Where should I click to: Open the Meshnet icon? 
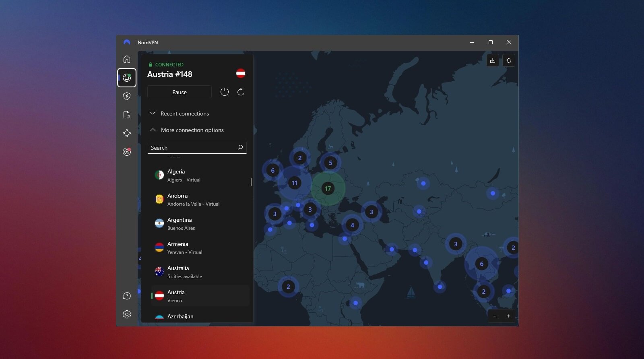(127, 133)
